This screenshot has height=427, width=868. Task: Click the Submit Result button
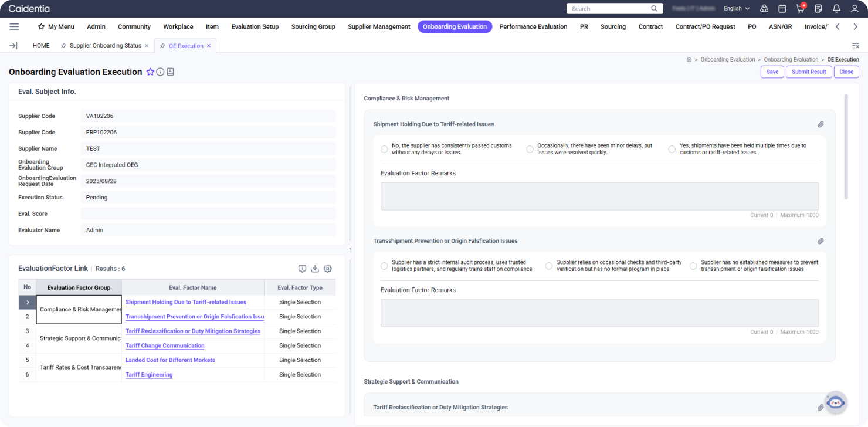(808, 72)
